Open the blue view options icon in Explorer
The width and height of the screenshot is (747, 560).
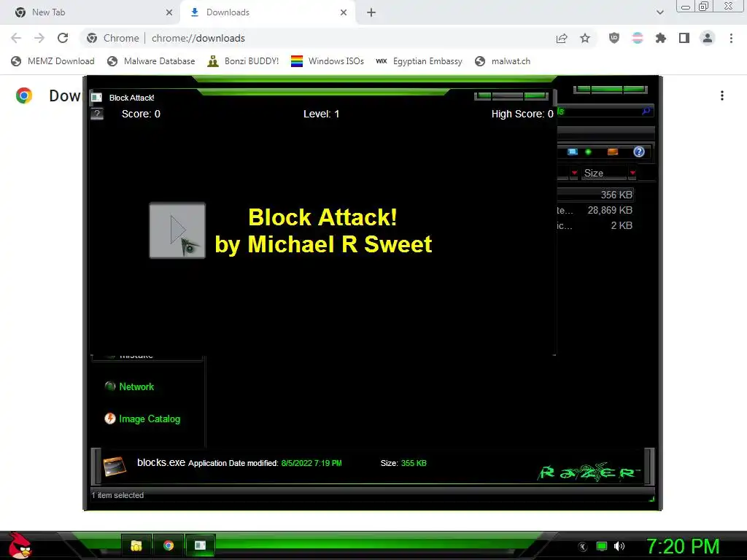click(573, 152)
